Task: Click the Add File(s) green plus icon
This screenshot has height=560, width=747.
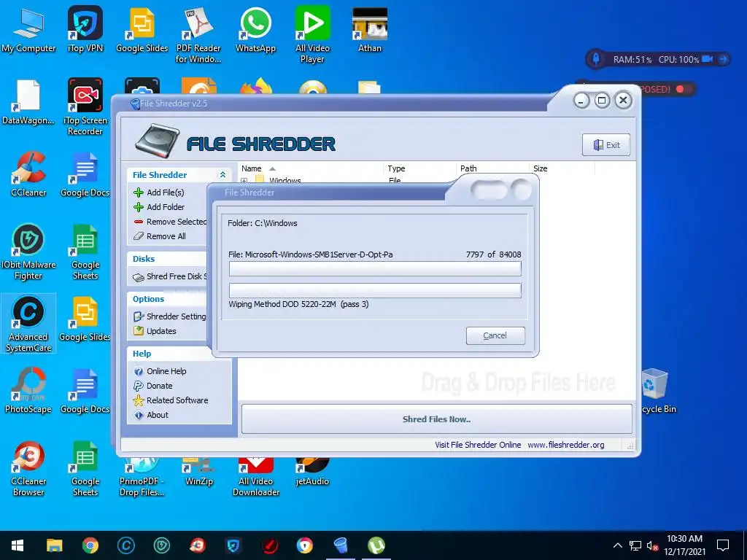Action: click(x=139, y=192)
